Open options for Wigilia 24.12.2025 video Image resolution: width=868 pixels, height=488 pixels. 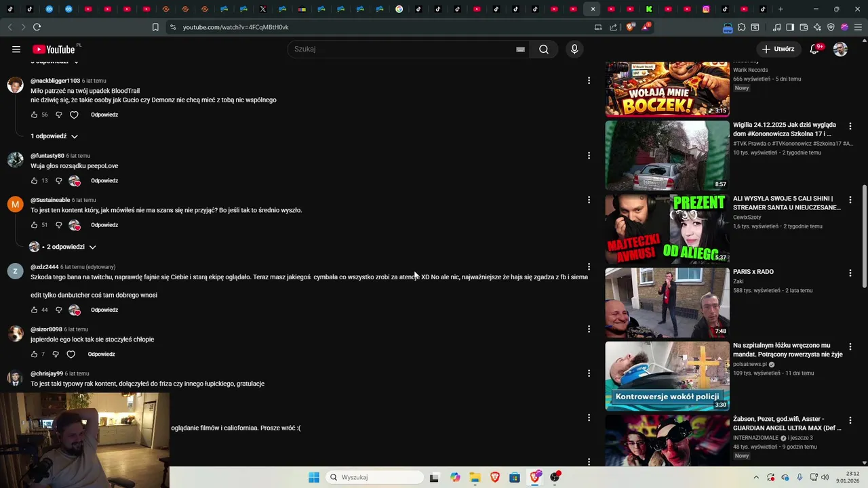850,126
